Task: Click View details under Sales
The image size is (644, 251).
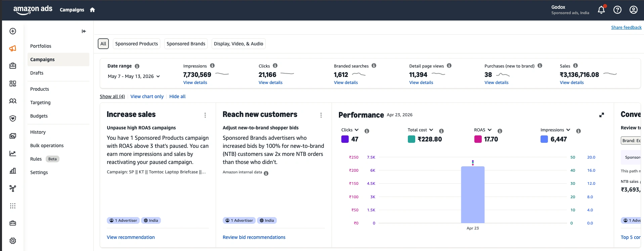Action: [x=572, y=83]
